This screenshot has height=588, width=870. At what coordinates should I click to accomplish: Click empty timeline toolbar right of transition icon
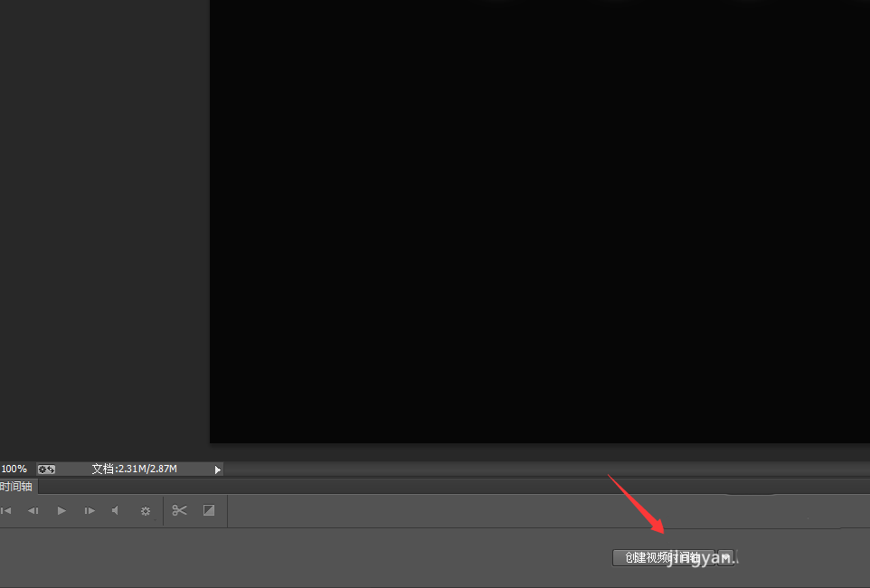click(x=548, y=510)
